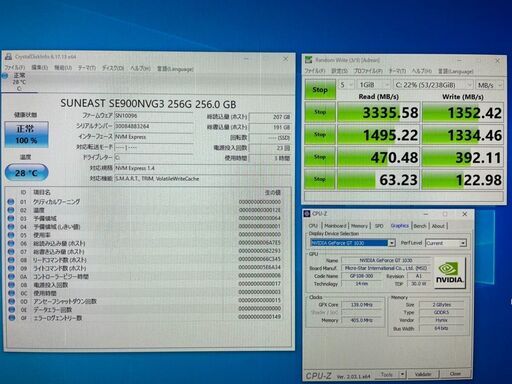Click write result 122.98

pyautogui.click(x=462, y=180)
